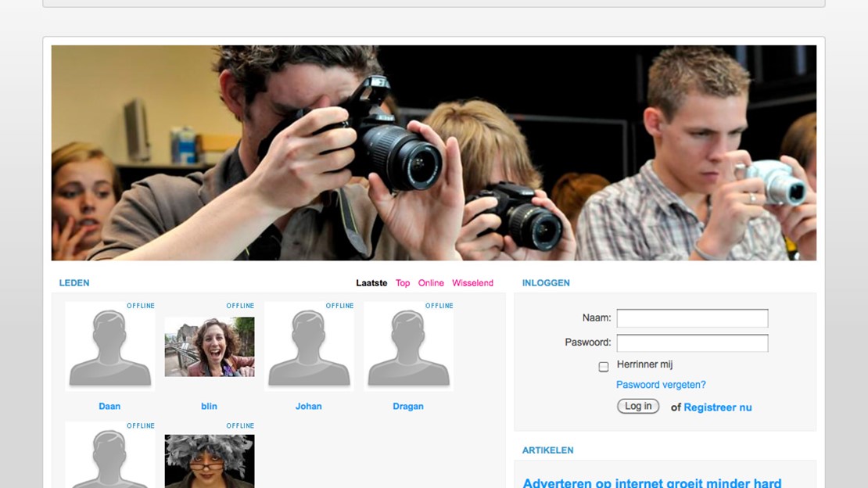This screenshot has height=488, width=868.
Task: Focus the 'Paswoord' input field
Action: click(692, 343)
